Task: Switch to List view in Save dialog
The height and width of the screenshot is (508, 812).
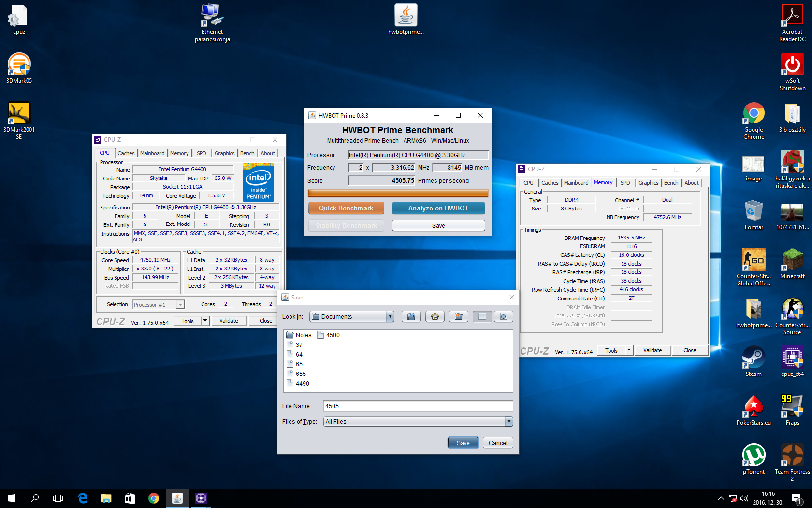Action: point(482,316)
